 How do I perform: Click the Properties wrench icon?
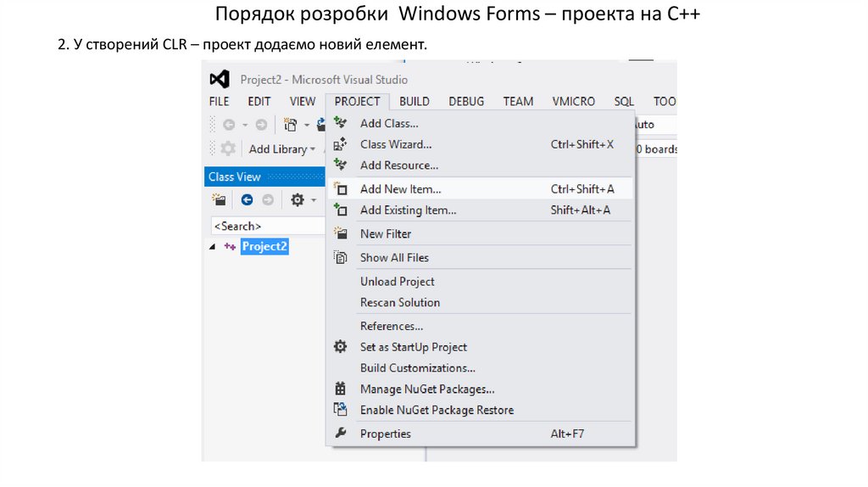[x=341, y=434]
